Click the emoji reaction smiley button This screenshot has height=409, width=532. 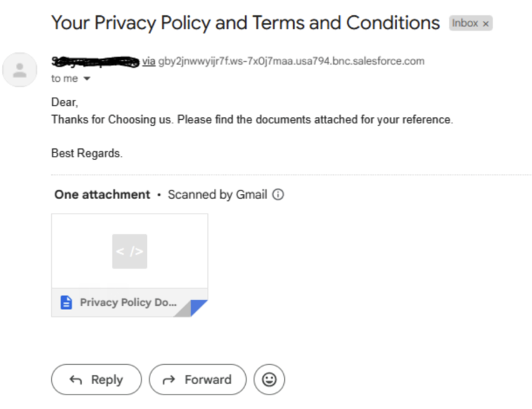[x=269, y=379]
